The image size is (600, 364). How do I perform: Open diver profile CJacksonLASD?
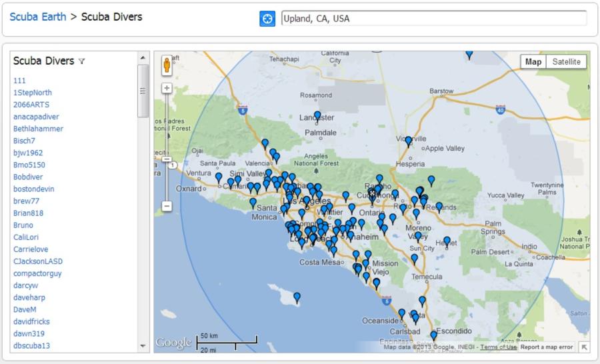38,261
